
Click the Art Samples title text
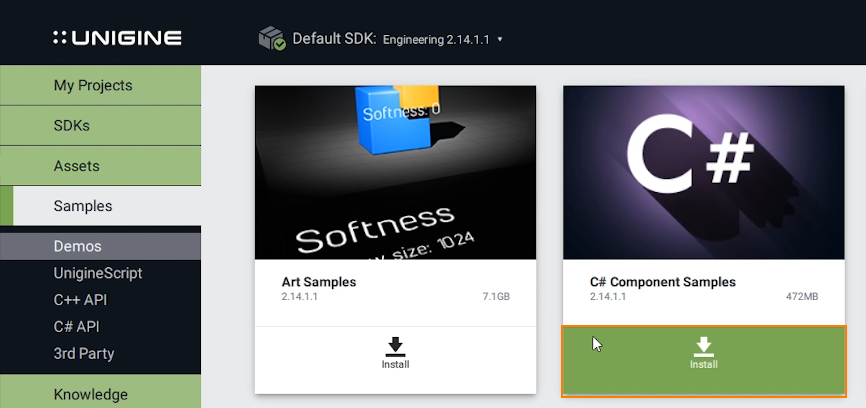pyautogui.click(x=319, y=282)
